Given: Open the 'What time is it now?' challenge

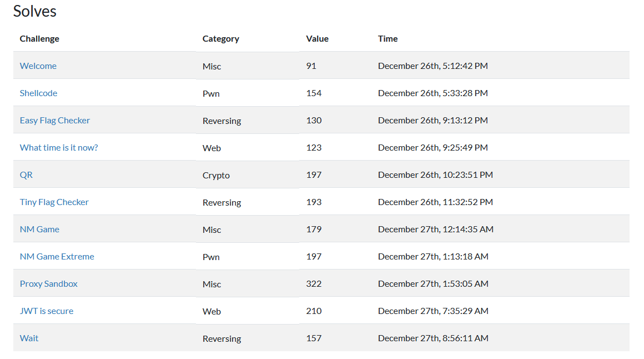Looking at the screenshot, I should click(x=59, y=147).
